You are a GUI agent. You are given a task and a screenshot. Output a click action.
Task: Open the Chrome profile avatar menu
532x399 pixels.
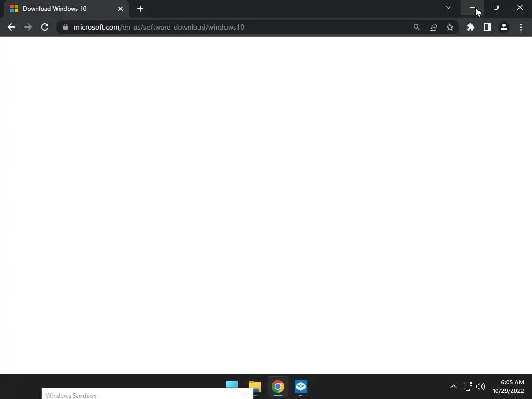pyautogui.click(x=504, y=27)
